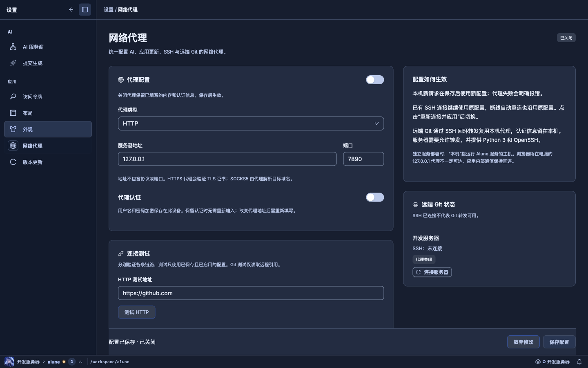Expand the upward chevron in status bar

tap(80, 362)
